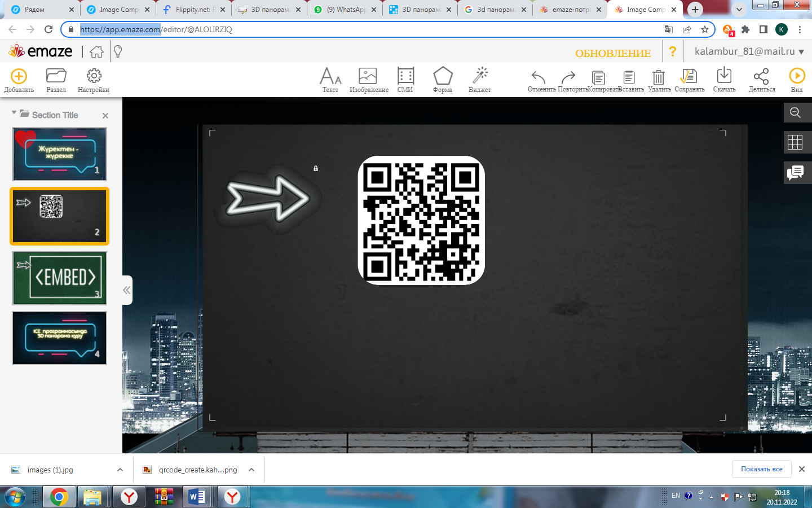
Task: Close the downloads bar
Action: pyautogui.click(x=802, y=469)
